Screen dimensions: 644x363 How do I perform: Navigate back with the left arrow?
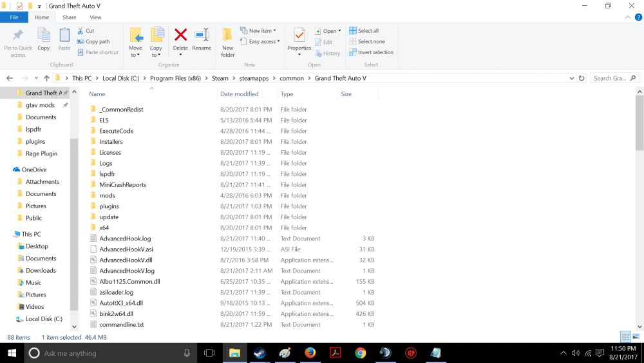pyautogui.click(x=10, y=78)
